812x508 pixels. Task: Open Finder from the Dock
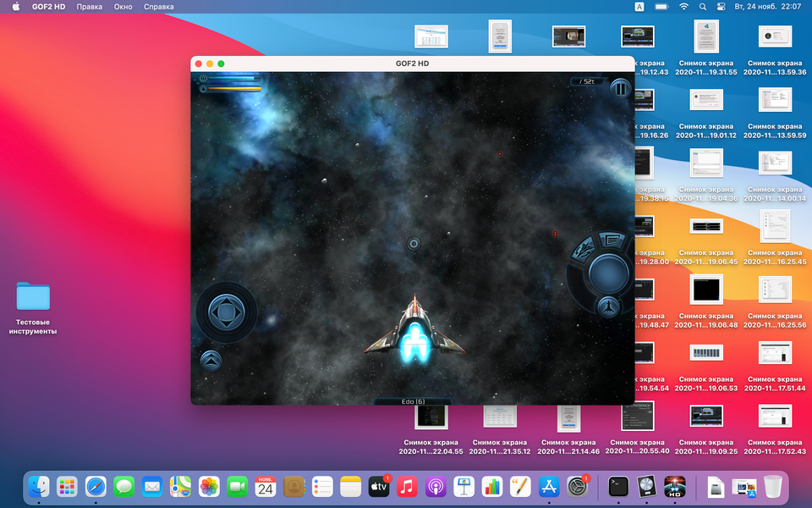[39, 487]
